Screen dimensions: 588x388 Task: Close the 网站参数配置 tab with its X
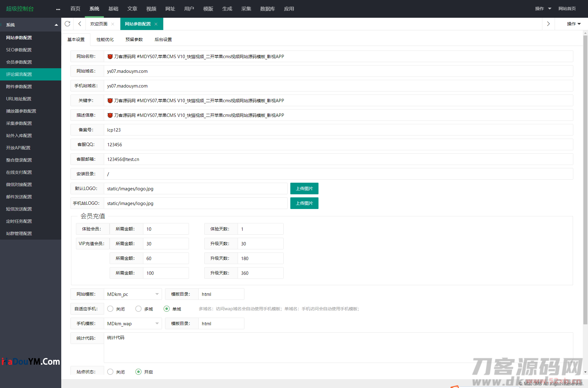coord(156,24)
